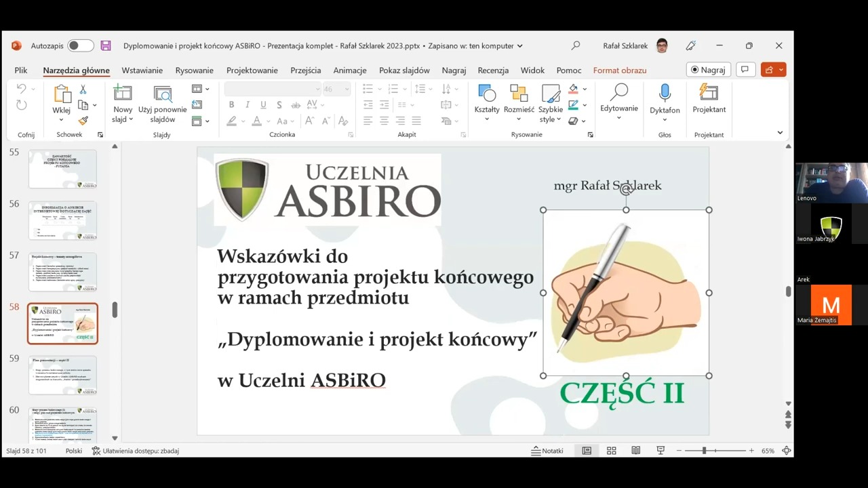Click the Nagraj record button
Viewport: 868px width, 488px height.
707,70
